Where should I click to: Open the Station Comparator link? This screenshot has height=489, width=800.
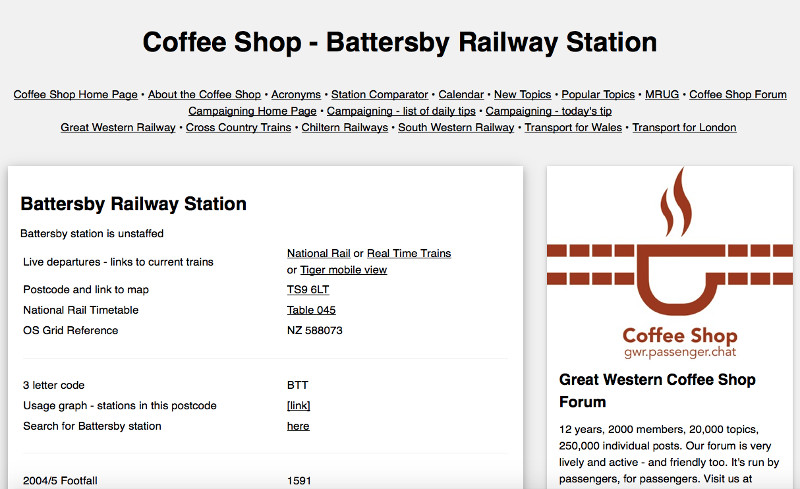click(x=379, y=95)
